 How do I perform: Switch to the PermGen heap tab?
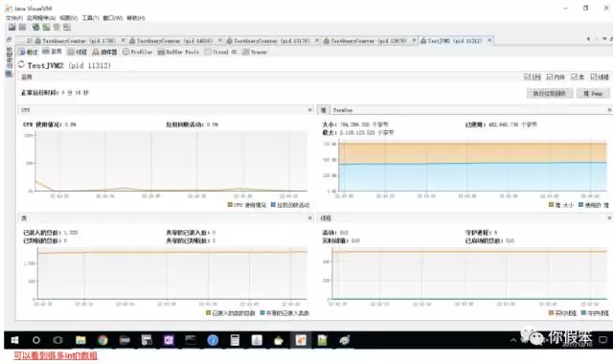pyautogui.click(x=343, y=110)
